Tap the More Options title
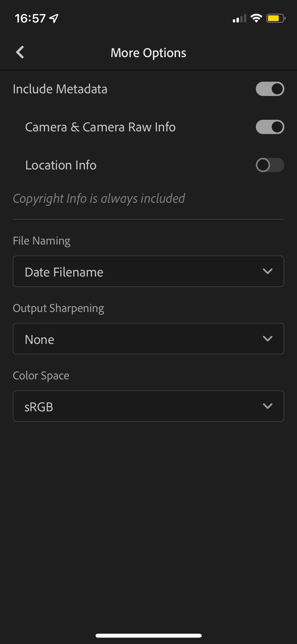The height and width of the screenshot is (644, 297). (x=148, y=53)
